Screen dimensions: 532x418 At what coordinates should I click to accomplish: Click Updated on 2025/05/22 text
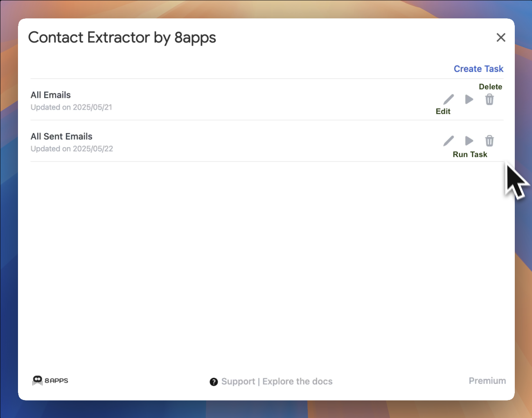point(72,149)
